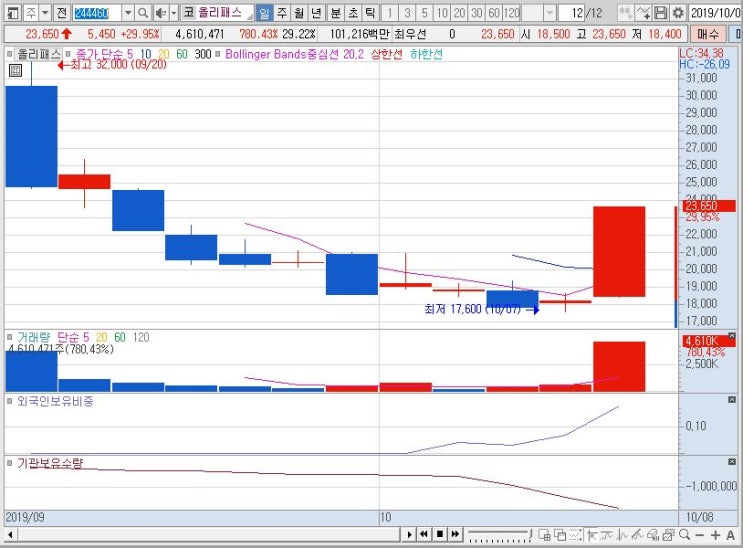Click the minus zoom-out icon
Screen dimensions: 743x548
pos(700,535)
